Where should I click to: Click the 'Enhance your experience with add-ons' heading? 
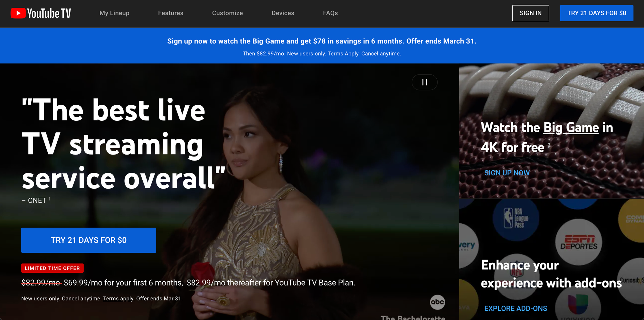coord(551,274)
